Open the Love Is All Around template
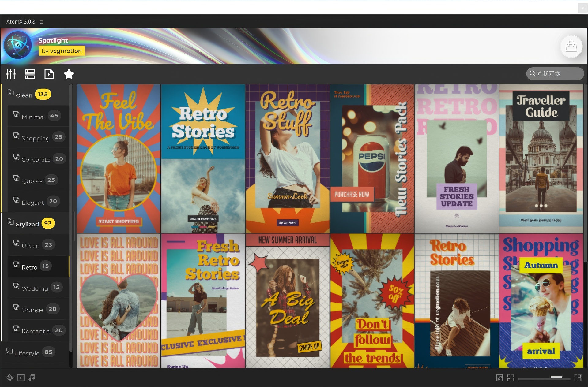This screenshot has height=387, width=588. point(119,301)
